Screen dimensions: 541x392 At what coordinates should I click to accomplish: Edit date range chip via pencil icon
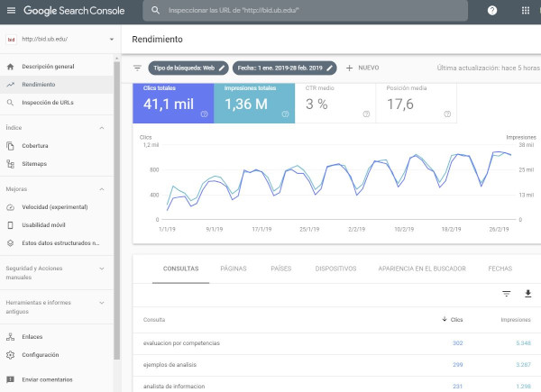coord(329,68)
